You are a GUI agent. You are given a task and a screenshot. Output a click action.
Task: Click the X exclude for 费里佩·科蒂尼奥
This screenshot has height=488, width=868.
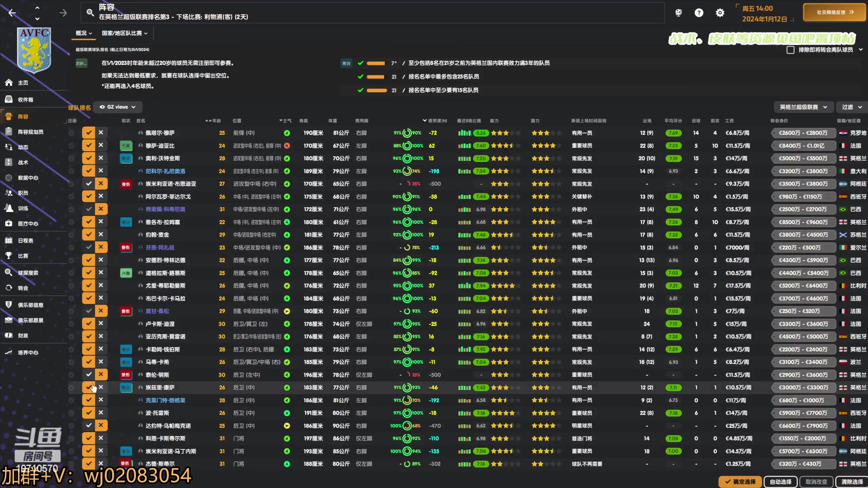coord(101,209)
